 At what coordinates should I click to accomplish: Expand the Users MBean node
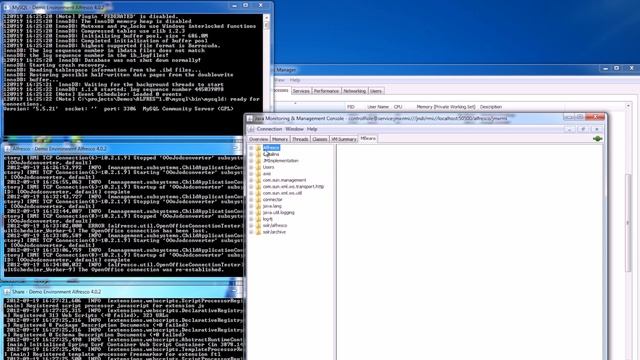[x=251, y=167]
